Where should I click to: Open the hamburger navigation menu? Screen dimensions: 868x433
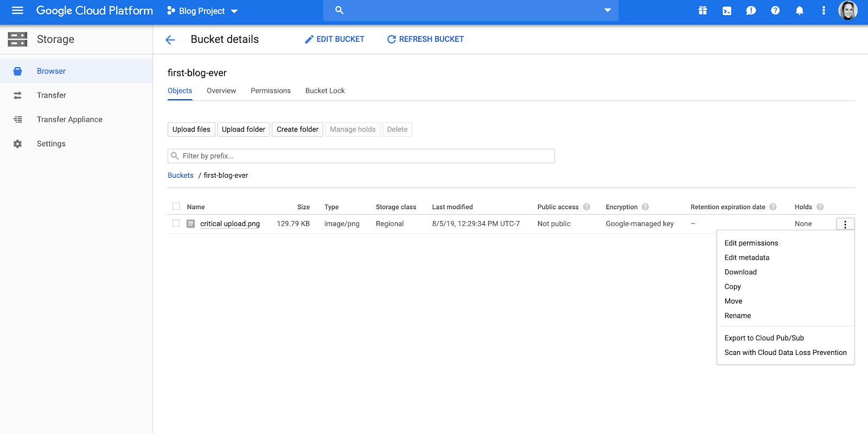click(17, 10)
